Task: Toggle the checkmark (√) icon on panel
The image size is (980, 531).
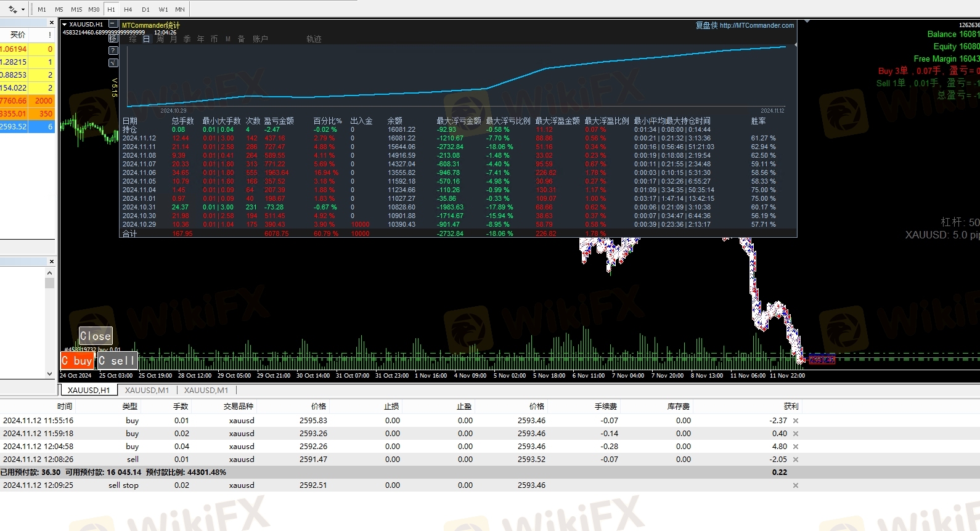Action: [x=113, y=63]
